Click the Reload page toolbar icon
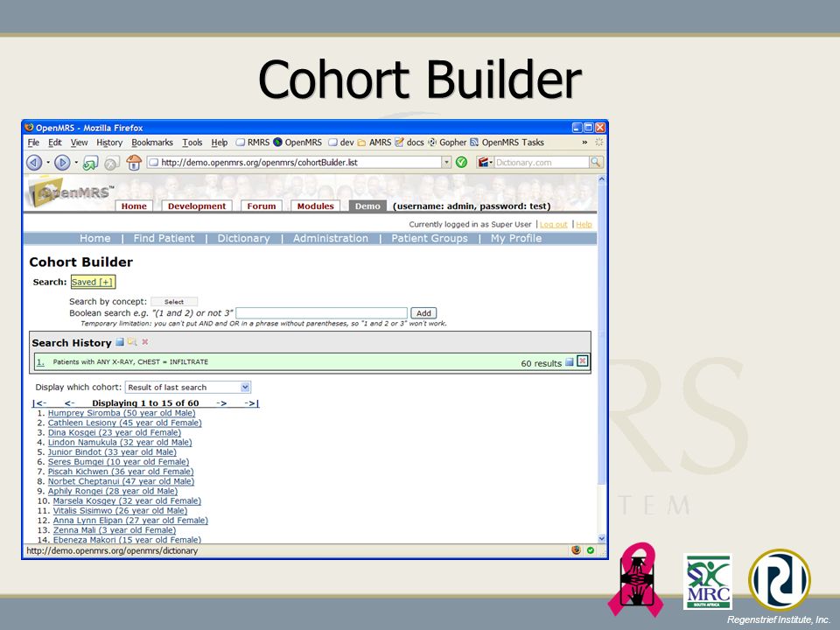The width and height of the screenshot is (840, 630). 90,163
